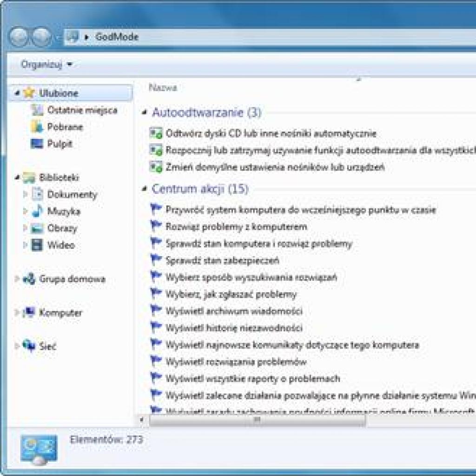This screenshot has height=476, width=476.
Task: Click the Wideo film icon
Action: 37,245
